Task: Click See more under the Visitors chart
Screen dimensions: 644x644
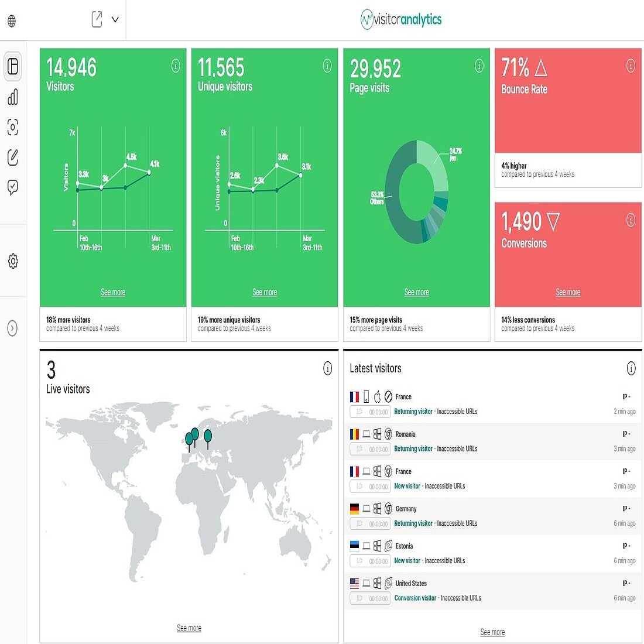Action: (112, 292)
